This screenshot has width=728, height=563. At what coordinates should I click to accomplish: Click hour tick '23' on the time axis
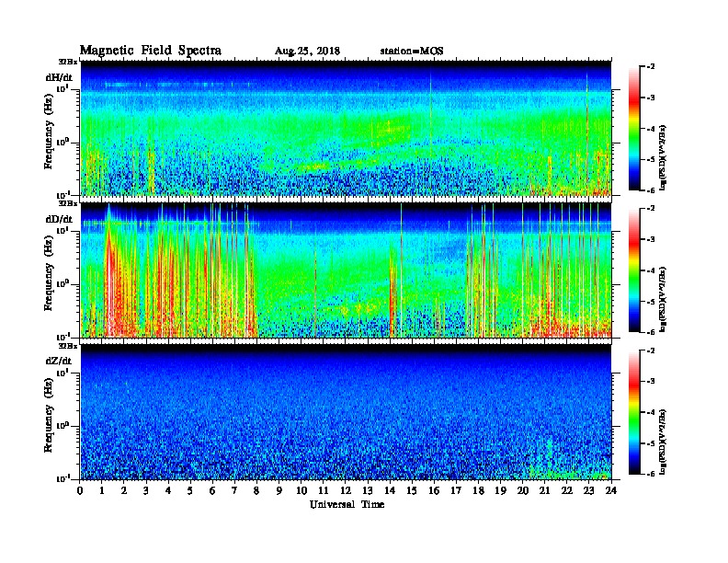coord(589,490)
